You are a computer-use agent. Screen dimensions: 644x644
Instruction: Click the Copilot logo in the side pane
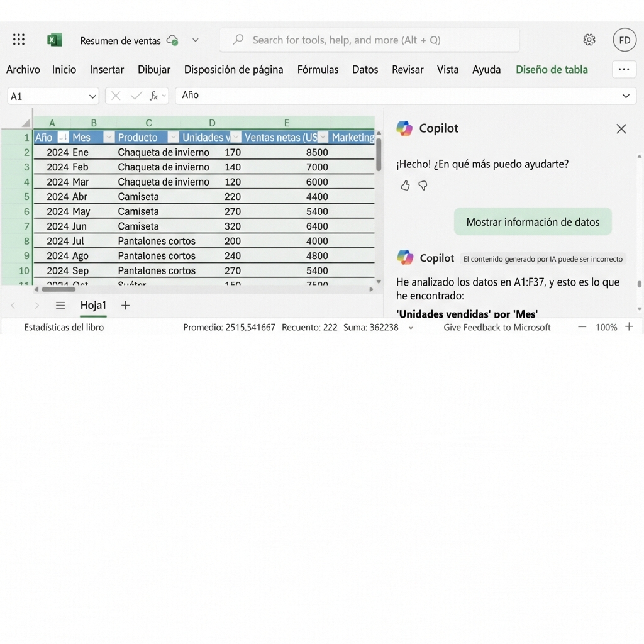[x=404, y=128]
